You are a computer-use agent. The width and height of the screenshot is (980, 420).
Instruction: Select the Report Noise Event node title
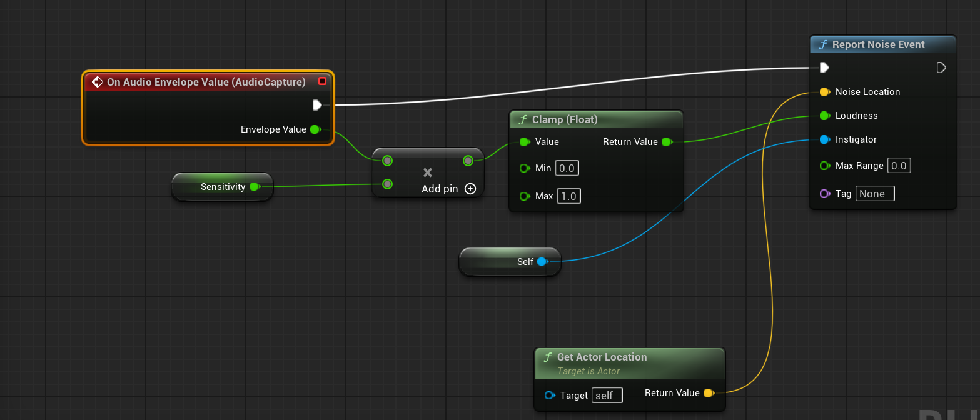[x=878, y=45]
